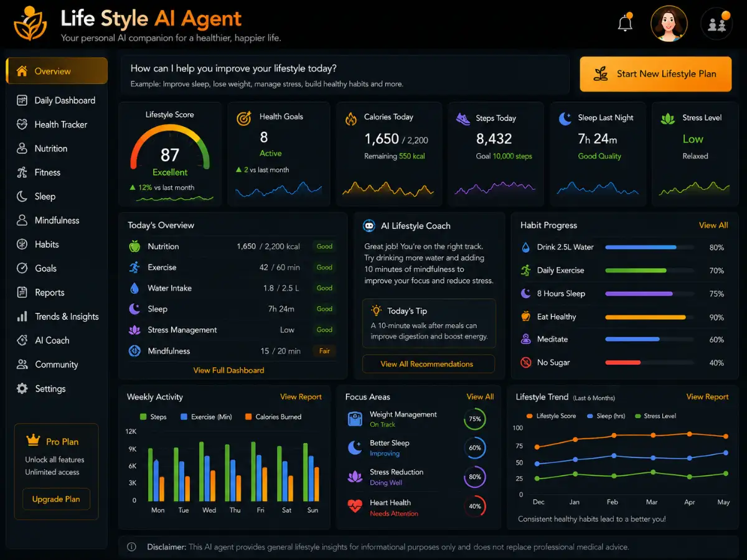Click the lifestyle question prompt field
Image resolution: width=747 pixels, height=560 pixels.
point(344,75)
